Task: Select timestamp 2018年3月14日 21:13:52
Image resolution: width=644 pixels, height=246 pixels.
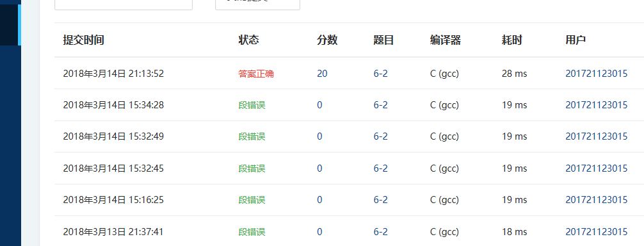Action: click(x=113, y=74)
